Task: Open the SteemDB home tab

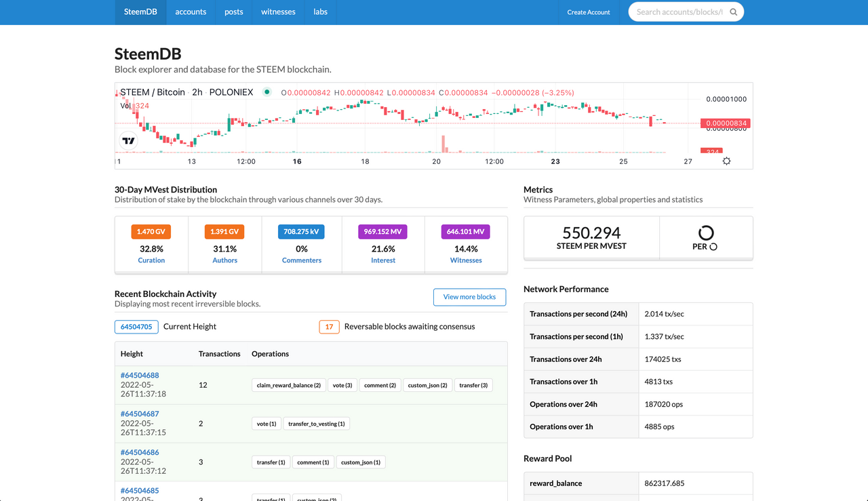Action: pos(140,12)
